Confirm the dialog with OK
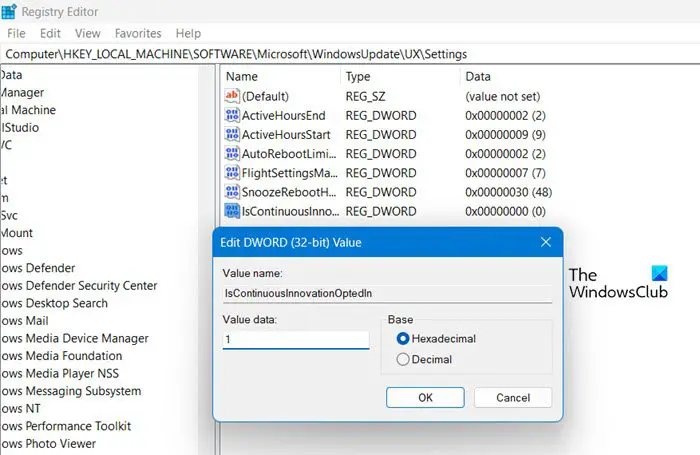Image resolution: width=700 pixels, height=455 pixels. coord(425,397)
